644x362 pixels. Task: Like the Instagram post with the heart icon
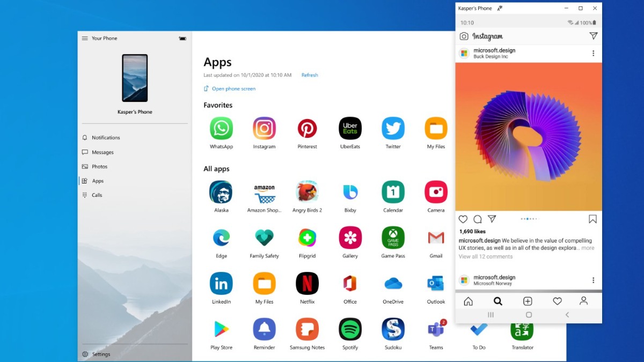click(463, 219)
